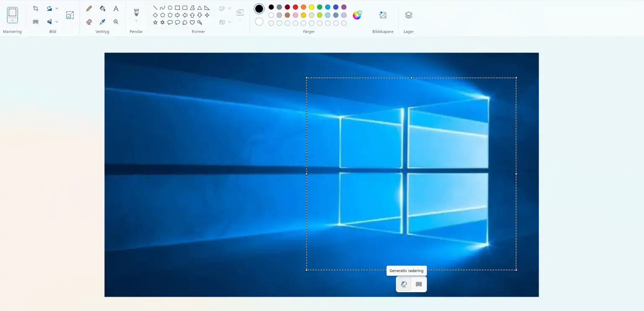644x311 pixels.
Task: Select the Pencil tool
Action: pos(89,8)
